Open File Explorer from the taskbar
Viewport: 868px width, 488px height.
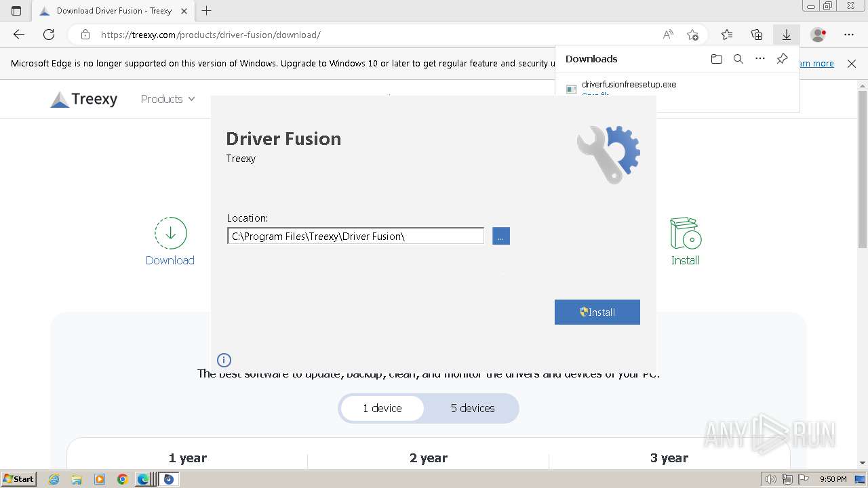point(77,479)
